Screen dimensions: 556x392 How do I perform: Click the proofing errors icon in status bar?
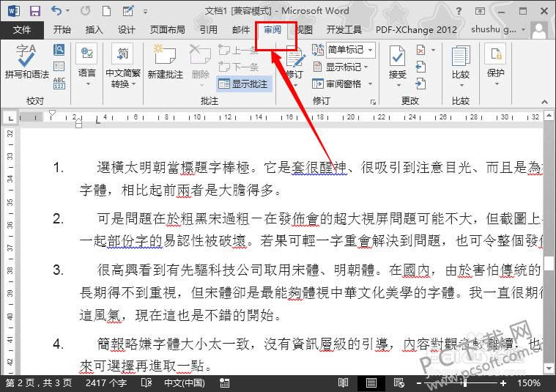pos(146,383)
